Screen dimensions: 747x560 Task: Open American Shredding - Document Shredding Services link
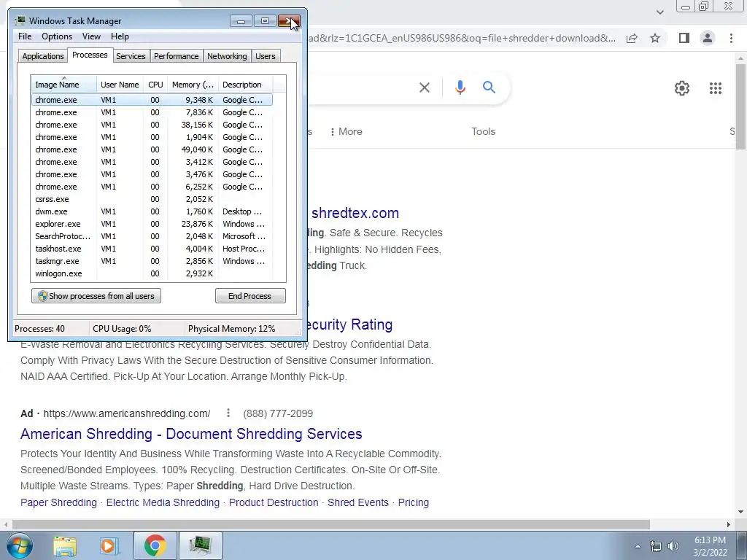point(191,434)
